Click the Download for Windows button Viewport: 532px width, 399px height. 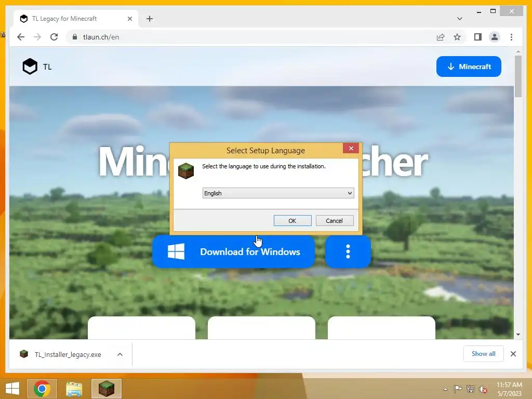(233, 252)
